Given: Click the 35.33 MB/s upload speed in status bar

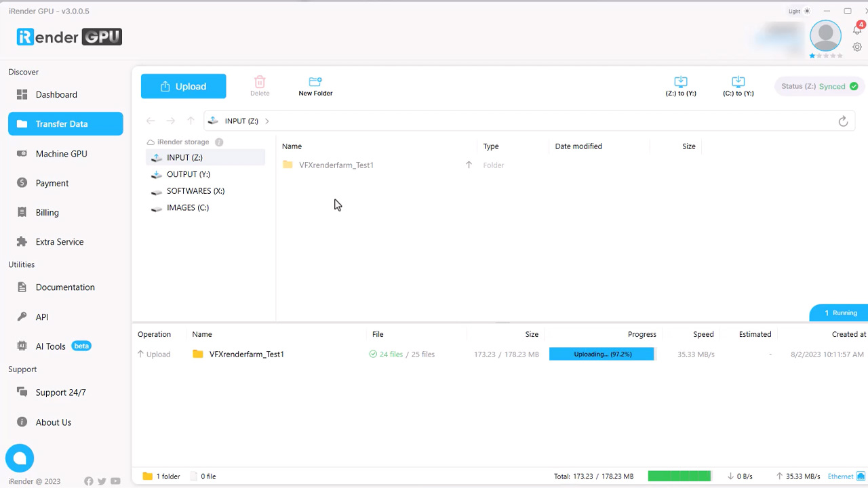Looking at the screenshot, I should point(798,476).
